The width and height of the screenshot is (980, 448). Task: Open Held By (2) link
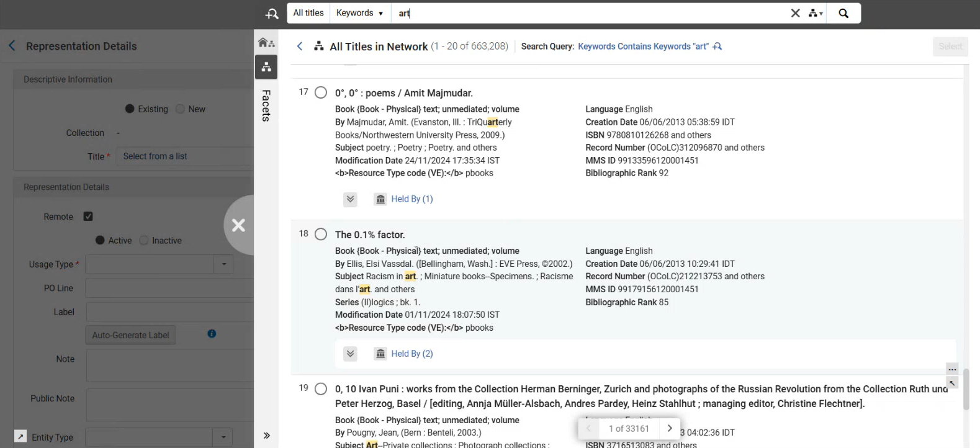point(412,354)
